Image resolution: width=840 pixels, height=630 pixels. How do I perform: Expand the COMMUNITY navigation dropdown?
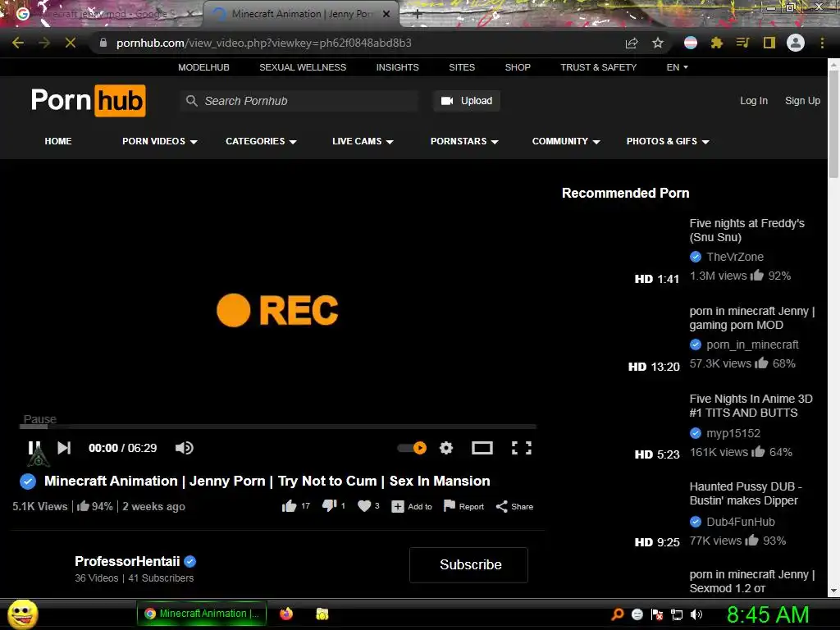point(566,141)
